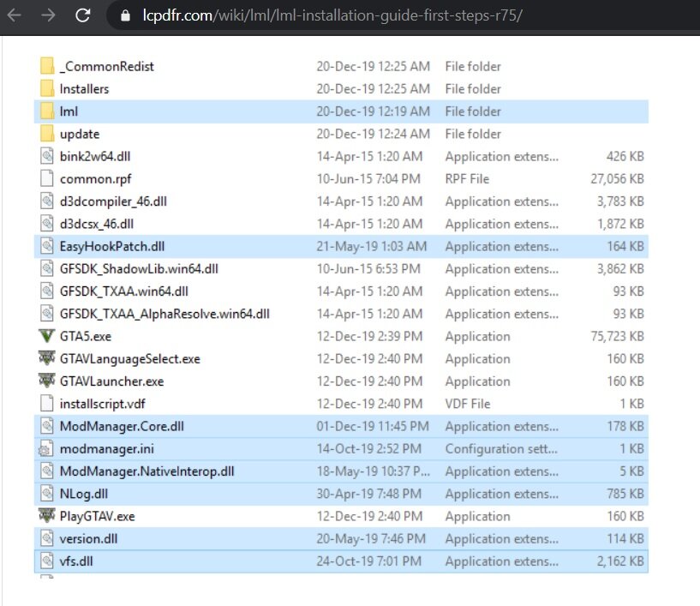The height and width of the screenshot is (606, 700).
Task: Click the EasyHookPatch.dll file icon
Action: click(x=47, y=246)
